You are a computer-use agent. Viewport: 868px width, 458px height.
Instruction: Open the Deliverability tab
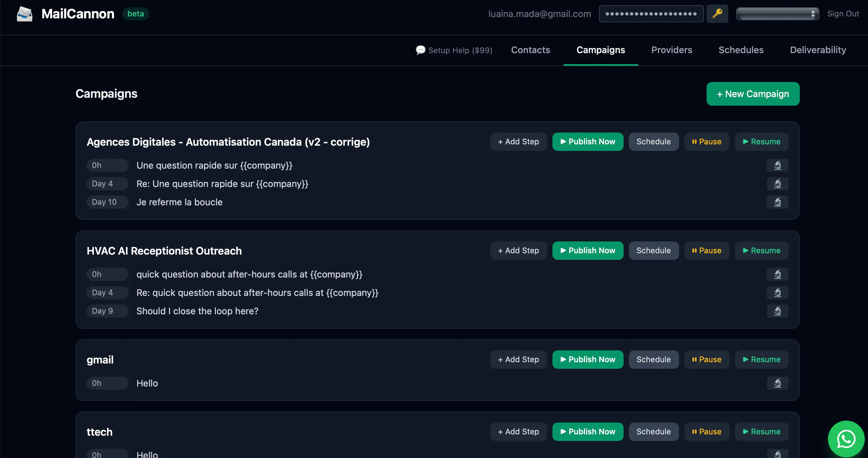point(818,50)
